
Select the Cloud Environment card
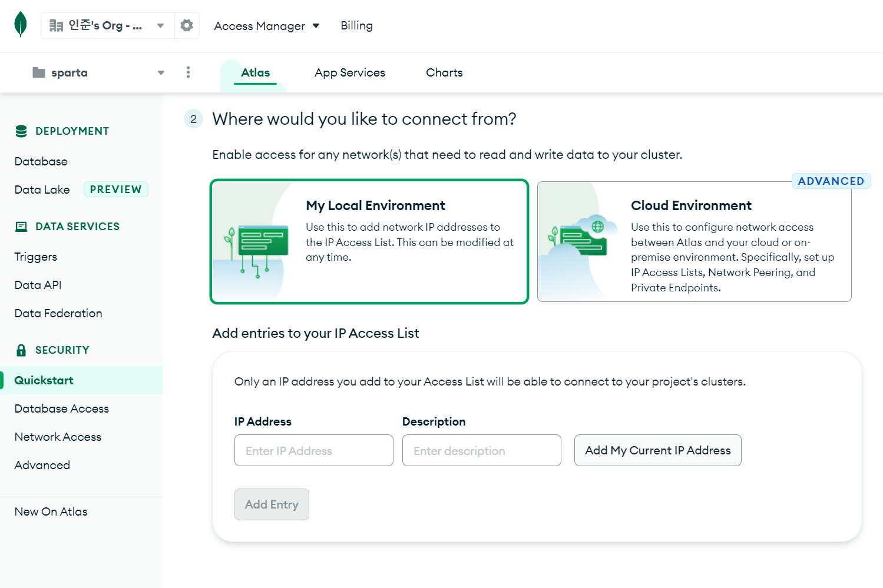click(x=695, y=241)
